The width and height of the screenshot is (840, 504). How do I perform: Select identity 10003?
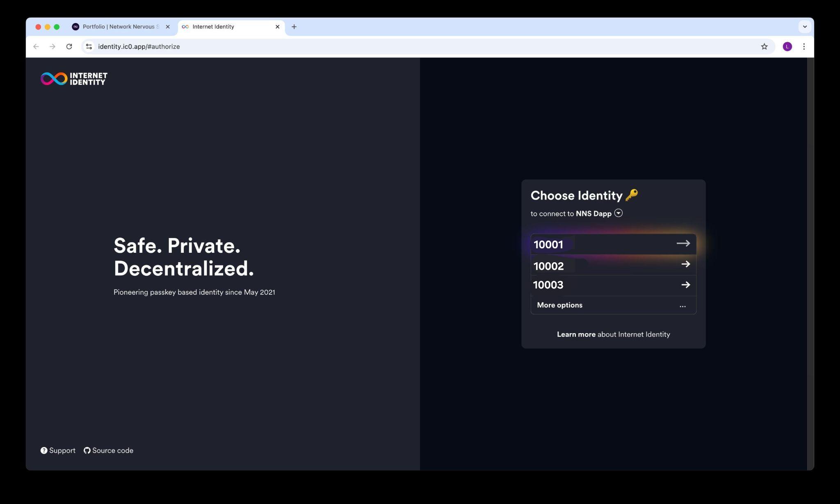click(613, 285)
